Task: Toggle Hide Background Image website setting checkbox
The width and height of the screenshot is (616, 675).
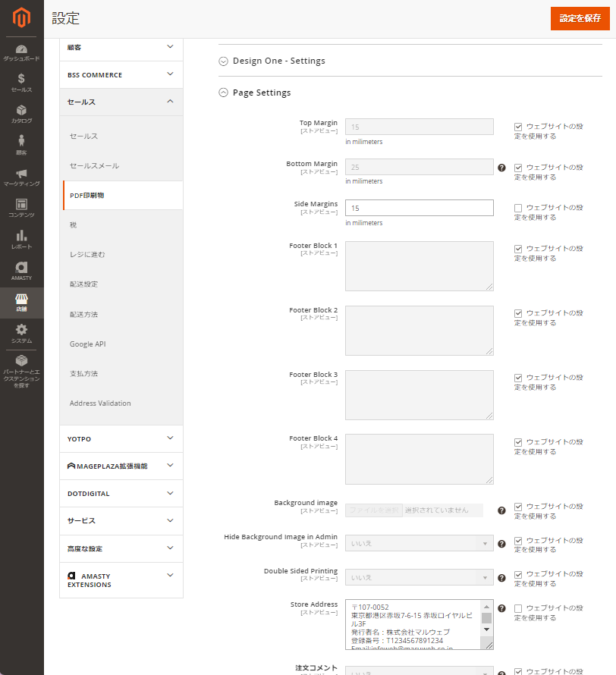Action: (518, 541)
